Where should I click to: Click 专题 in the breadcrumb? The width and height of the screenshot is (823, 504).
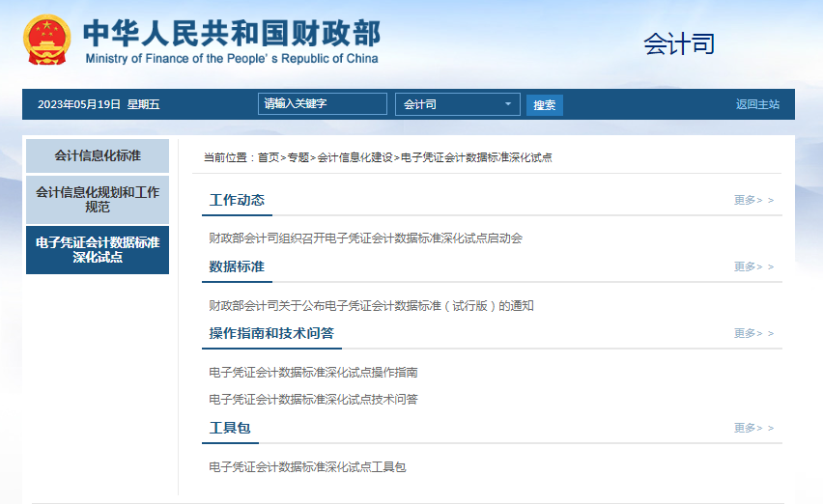click(298, 157)
